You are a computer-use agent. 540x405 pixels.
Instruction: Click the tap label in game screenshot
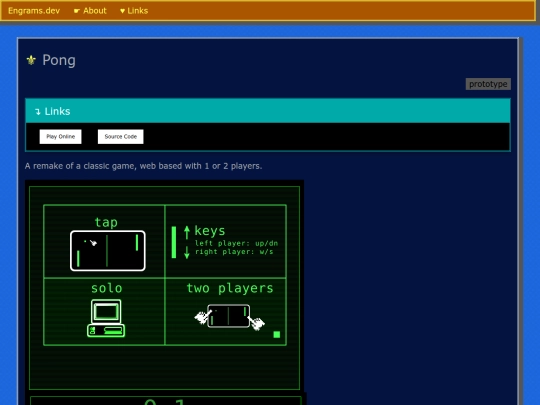(x=106, y=222)
